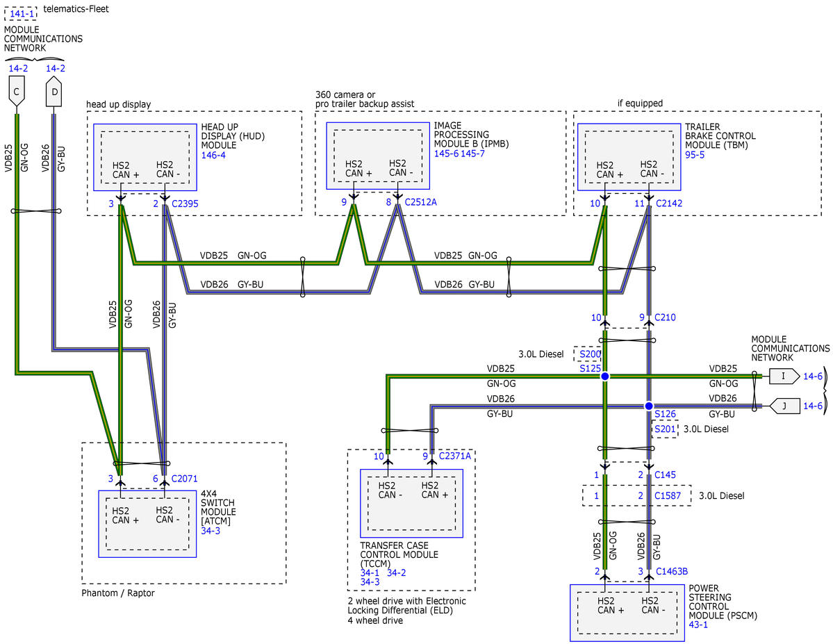This screenshot has width=833, height=644.
Task: Select the S126 blue splice dot
Action: pos(648,406)
